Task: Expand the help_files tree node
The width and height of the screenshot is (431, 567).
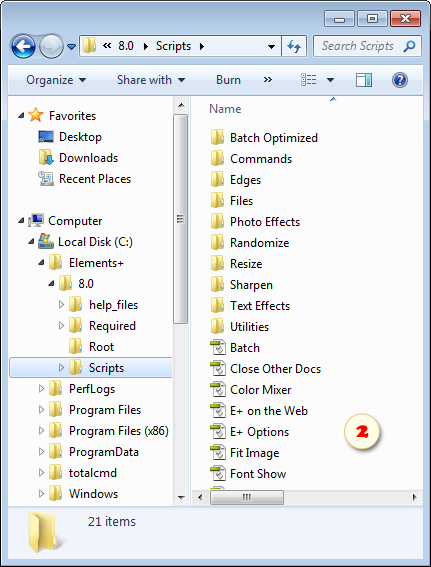Action: click(61, 305)
